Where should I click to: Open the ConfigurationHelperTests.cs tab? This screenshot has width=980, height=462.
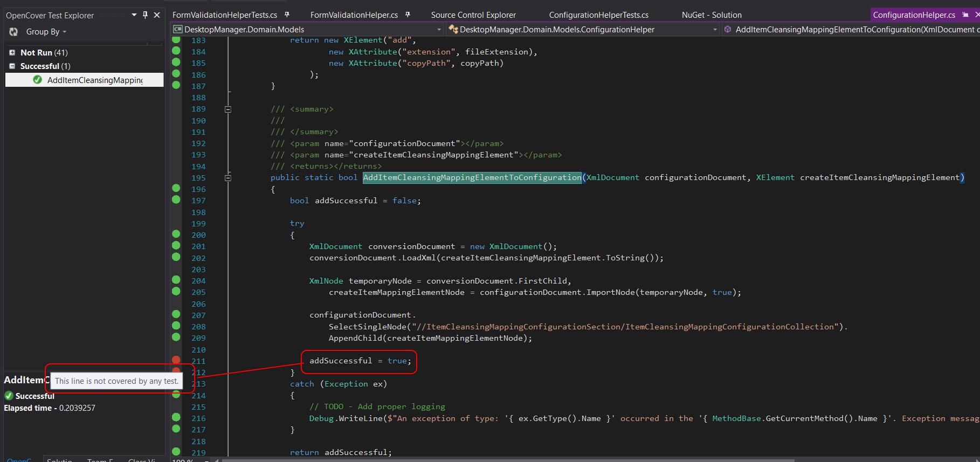[598, 15]
